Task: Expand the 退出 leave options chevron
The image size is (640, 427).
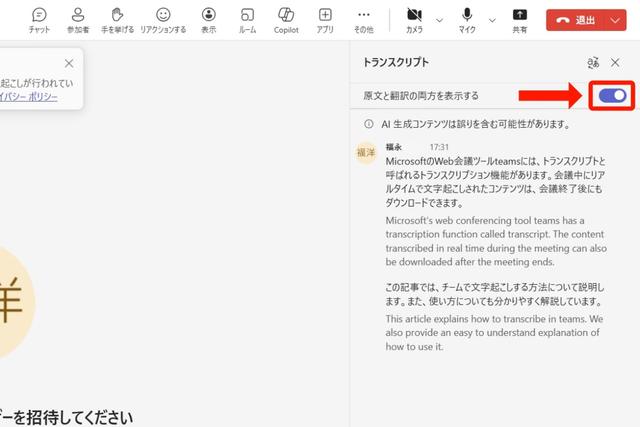Action: pos(615,20)
